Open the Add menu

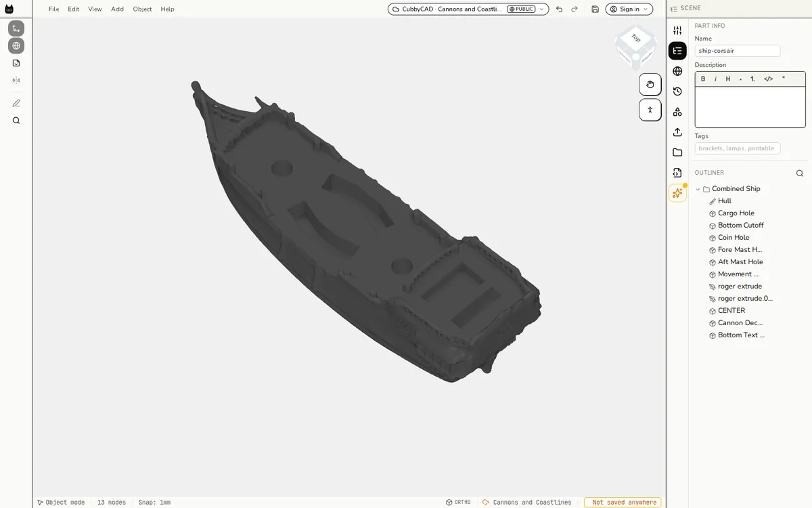(117, 9)
